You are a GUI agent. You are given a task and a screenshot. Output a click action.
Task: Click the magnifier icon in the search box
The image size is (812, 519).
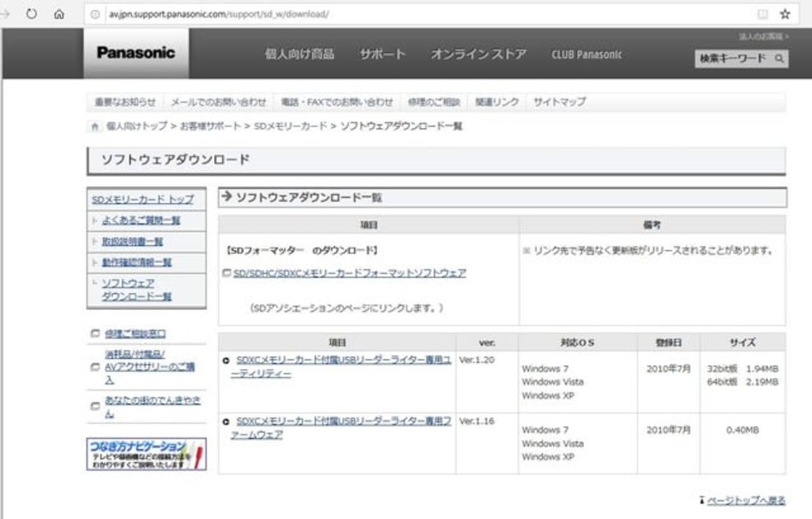click(779, 59)
